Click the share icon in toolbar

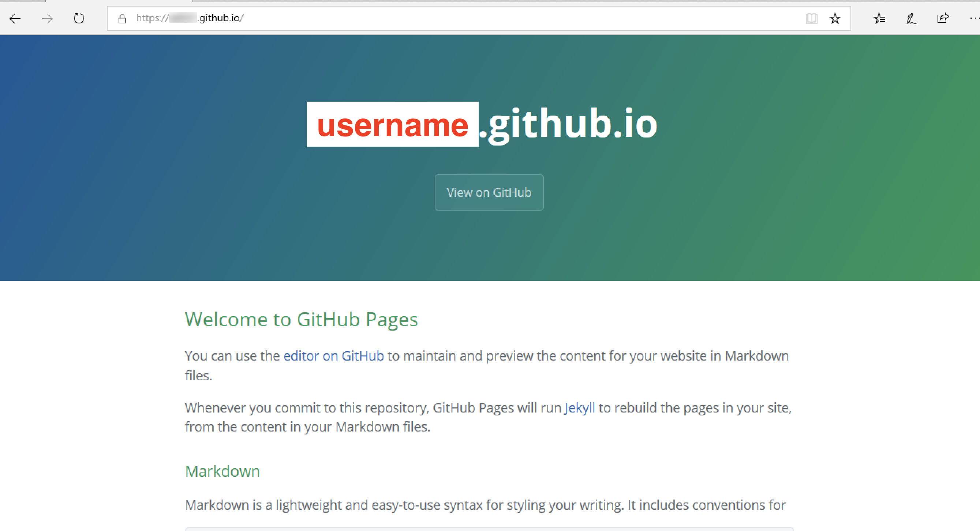[943, 18]
